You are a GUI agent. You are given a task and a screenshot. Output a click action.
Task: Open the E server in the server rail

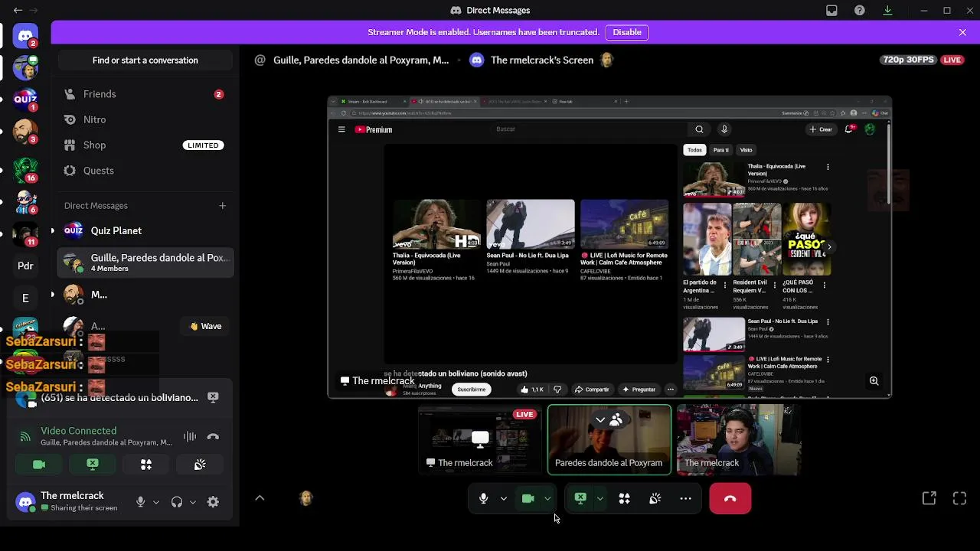coord(25,298)
